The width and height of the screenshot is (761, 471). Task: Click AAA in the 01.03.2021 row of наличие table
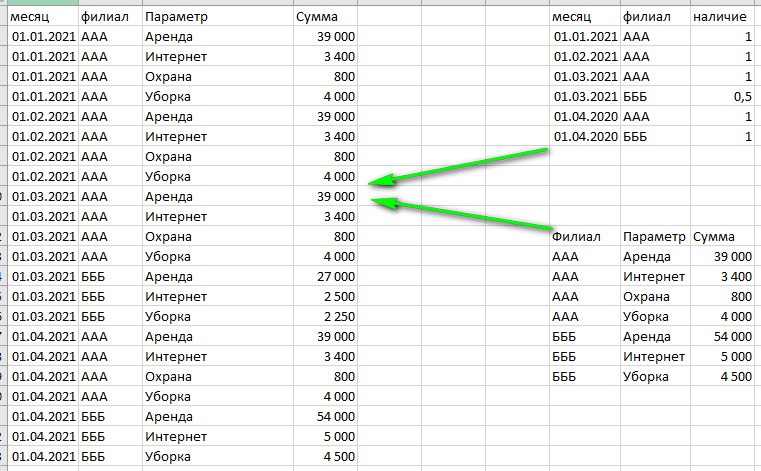636,77
